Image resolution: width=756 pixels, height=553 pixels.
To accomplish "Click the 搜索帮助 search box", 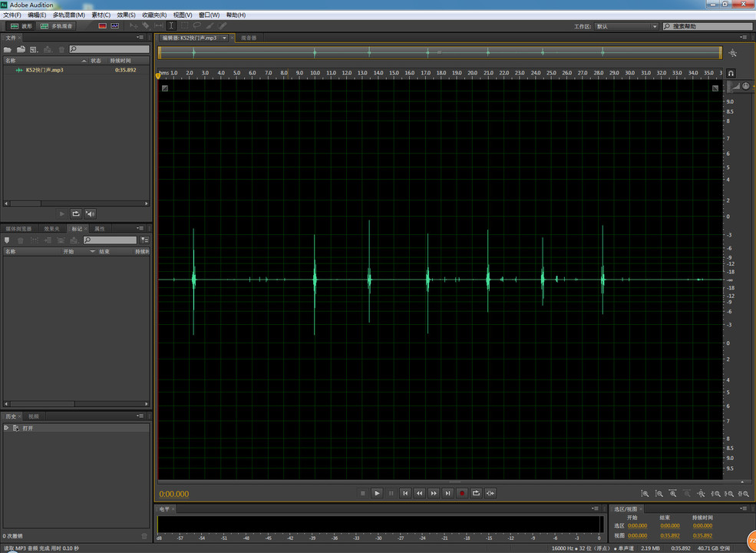I will coord(707,27).
